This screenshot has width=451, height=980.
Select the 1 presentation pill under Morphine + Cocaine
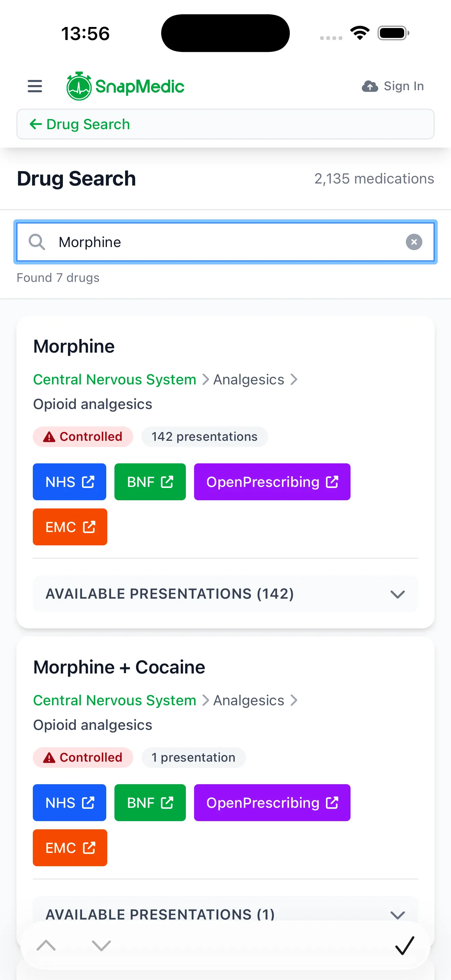point(193,757)
